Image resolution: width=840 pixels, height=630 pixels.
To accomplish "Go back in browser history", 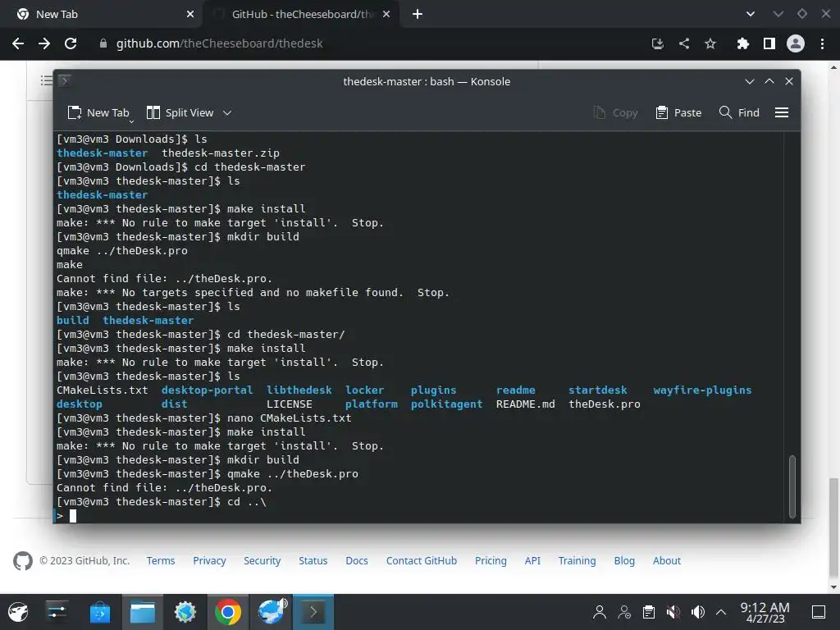I will 18,43.
